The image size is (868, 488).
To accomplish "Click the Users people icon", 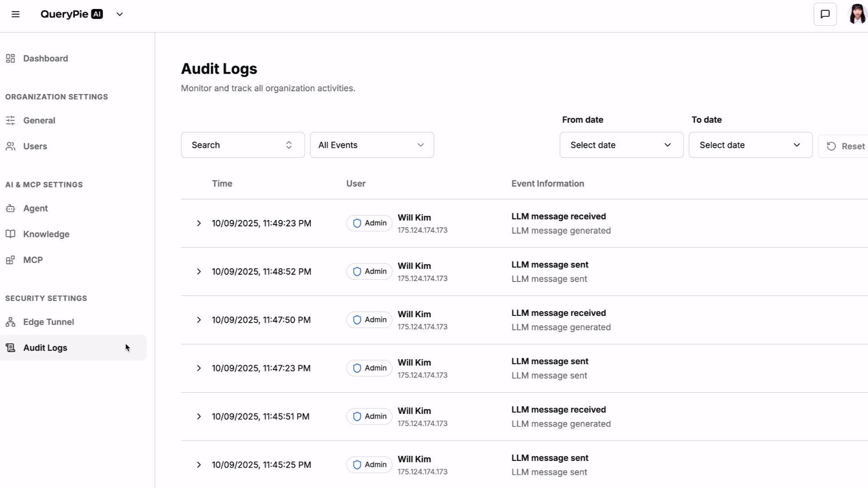I will coord(10,146).
